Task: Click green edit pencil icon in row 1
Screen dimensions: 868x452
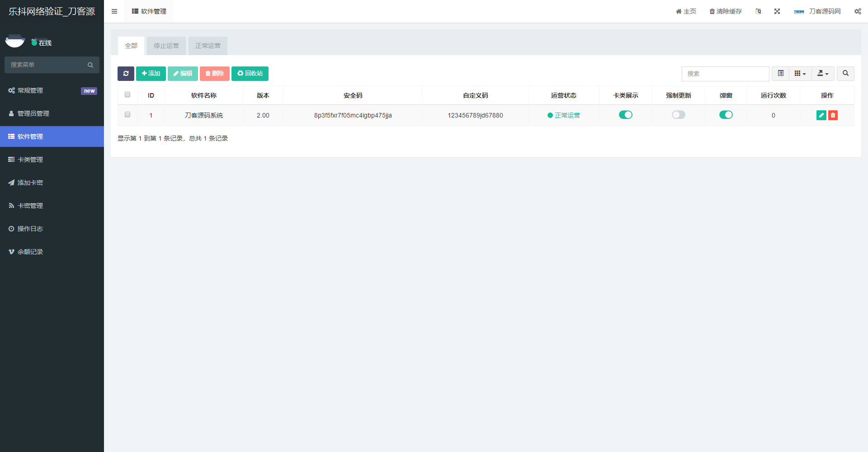Action: coord(821,115)
